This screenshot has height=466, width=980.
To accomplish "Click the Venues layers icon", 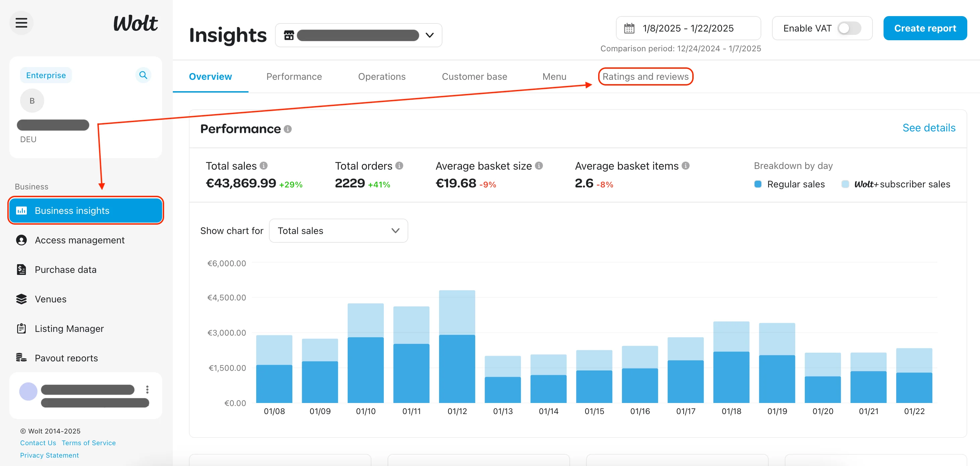I will (21, 299).
